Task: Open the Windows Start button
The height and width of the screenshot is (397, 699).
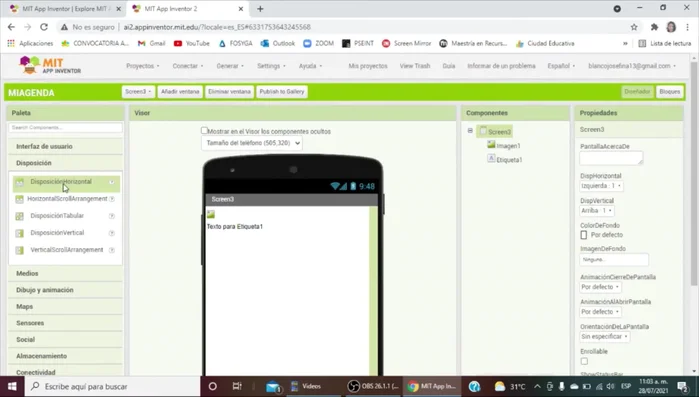Action: click(x=12, y=386)
